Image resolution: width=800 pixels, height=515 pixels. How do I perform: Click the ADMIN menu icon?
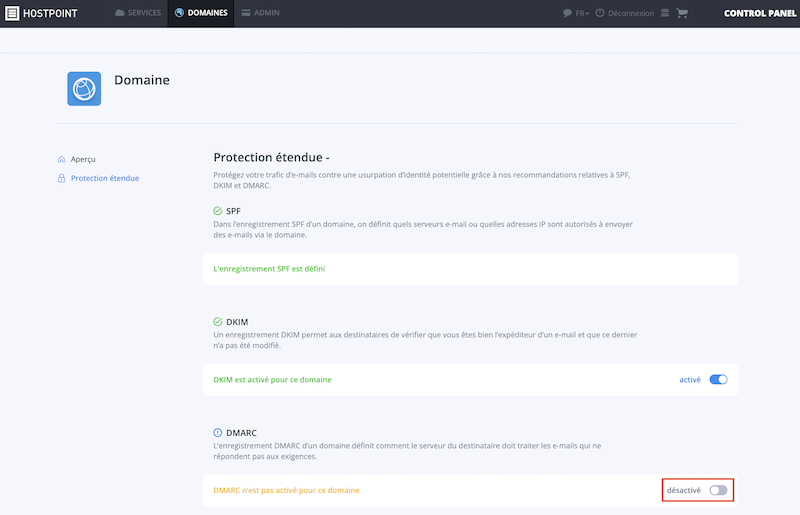click(246, 13)
